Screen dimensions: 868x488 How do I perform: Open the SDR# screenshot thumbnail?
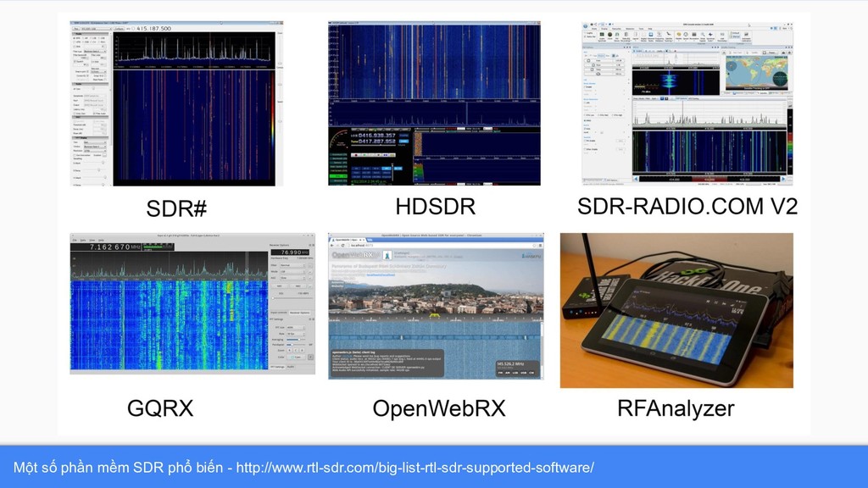click(176, 103)
